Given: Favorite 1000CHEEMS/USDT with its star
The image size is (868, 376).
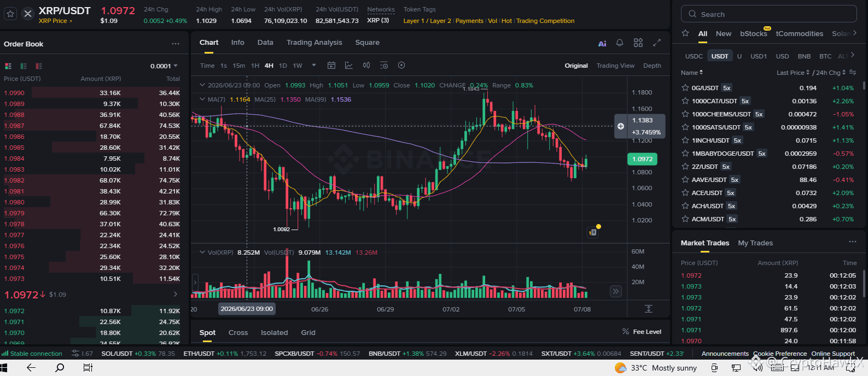Looking at the screenshot, I should click(685, 114).
